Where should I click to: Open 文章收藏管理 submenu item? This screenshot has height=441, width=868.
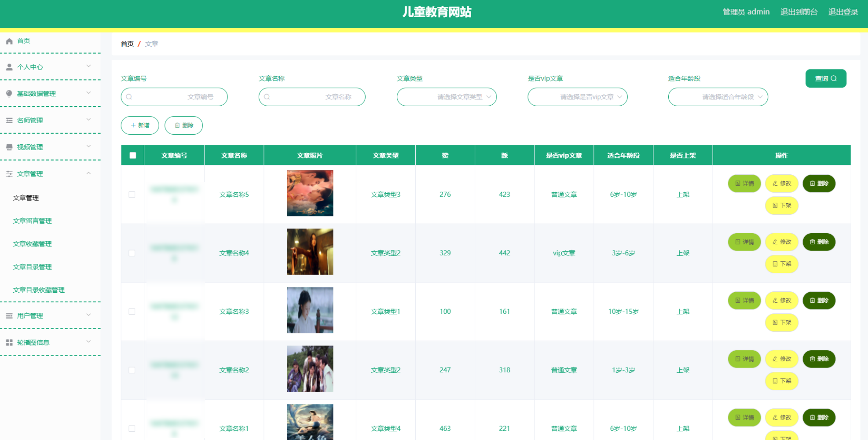32,244
